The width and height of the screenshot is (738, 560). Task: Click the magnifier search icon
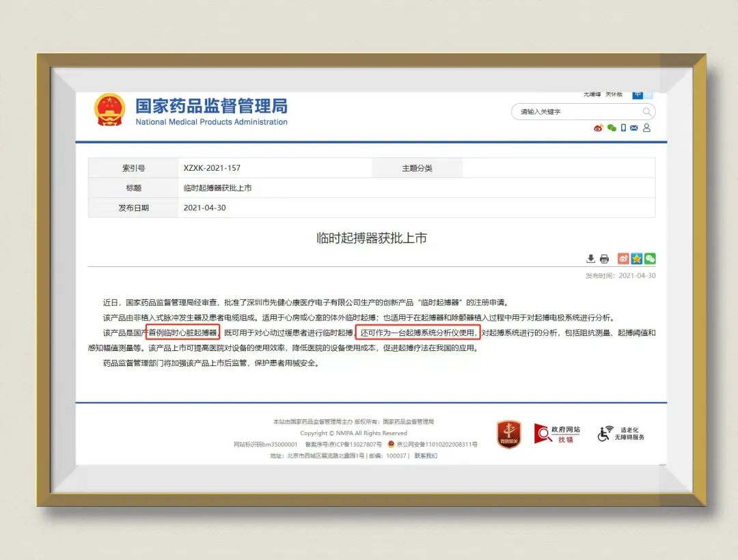click(x=646, y=112)
